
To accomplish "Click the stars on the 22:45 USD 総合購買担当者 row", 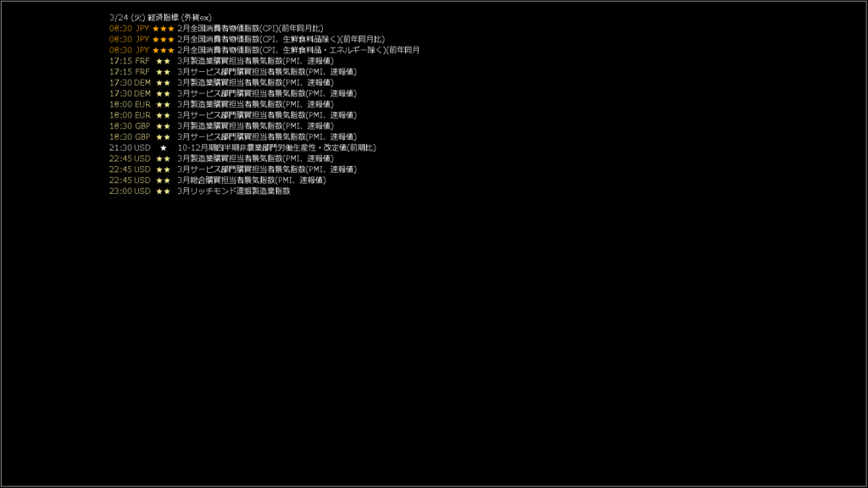I will (164, 180).
